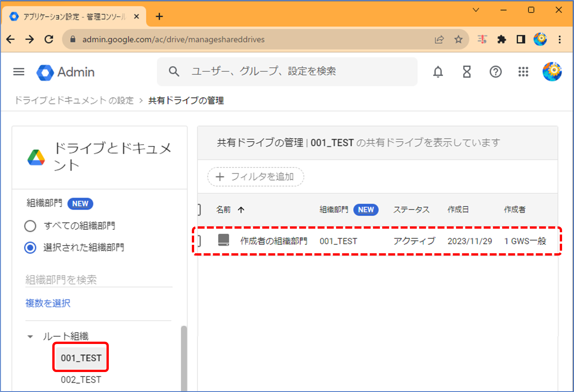This screenshot has width=574, height=392.
Task: Go back to the previous page
Action: (x=11, y=39)
